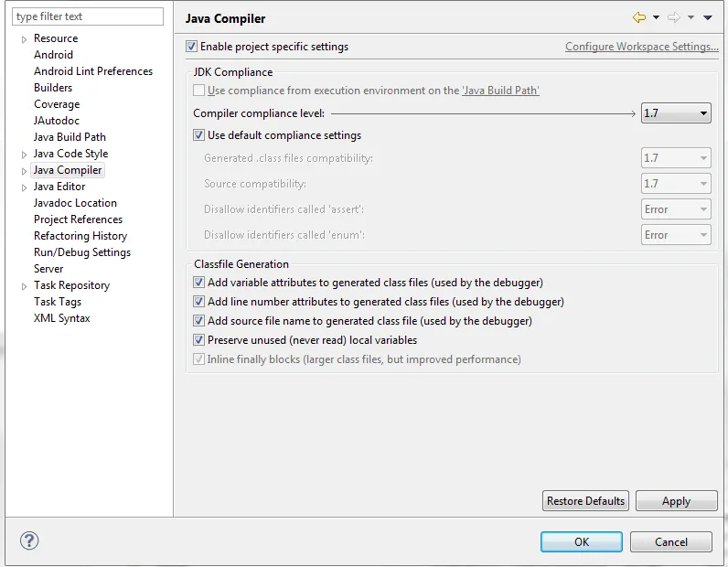Open the Compiler compliance level dropdown
Screen dimensions: 728x567
pos(676,113)
